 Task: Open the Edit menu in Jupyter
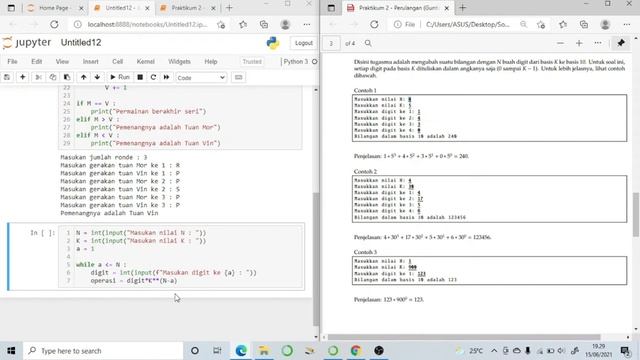point(37,62)
